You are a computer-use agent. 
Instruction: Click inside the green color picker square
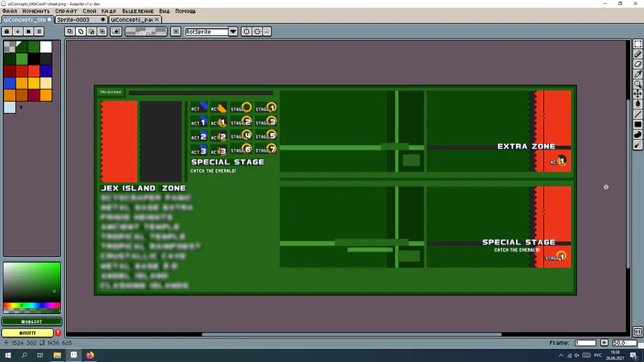(x=31, y=282)
